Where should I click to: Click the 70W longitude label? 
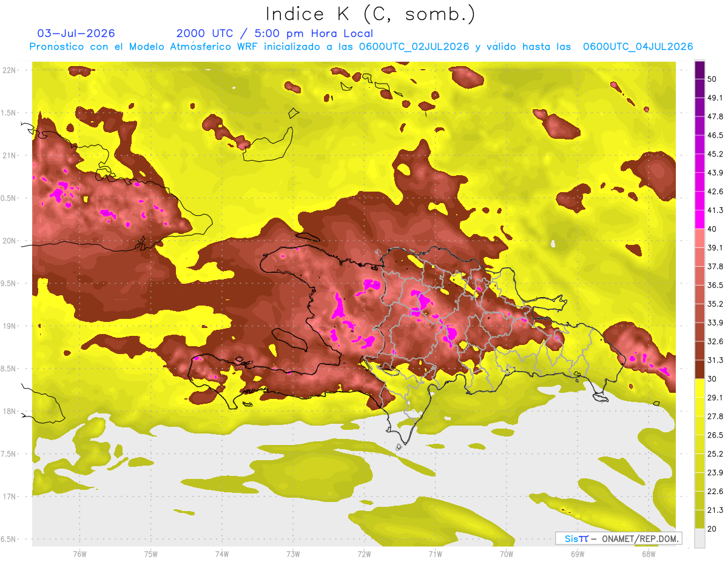tap(507, 554)
